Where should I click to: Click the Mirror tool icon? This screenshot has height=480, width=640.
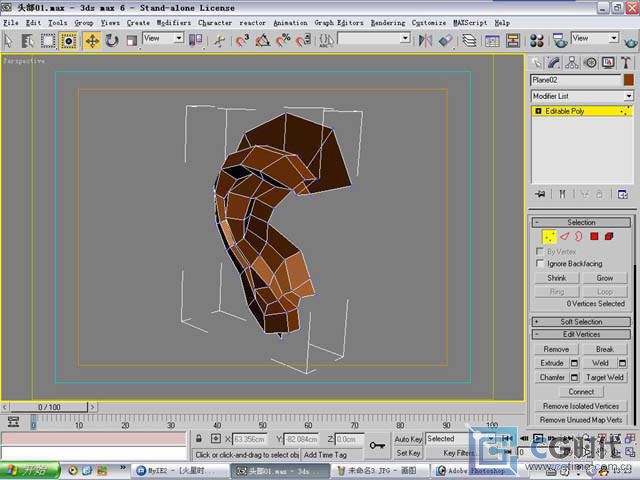425,41
